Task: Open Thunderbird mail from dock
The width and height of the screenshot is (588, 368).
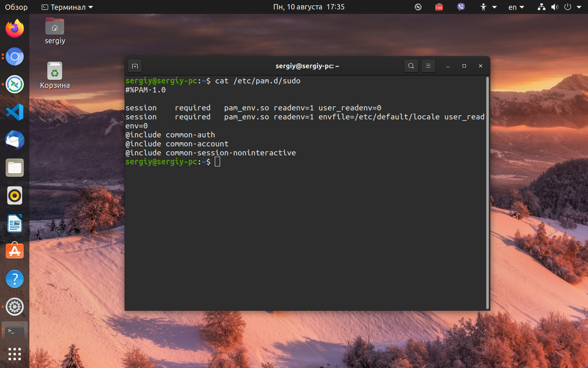Action: coord(15,140)
